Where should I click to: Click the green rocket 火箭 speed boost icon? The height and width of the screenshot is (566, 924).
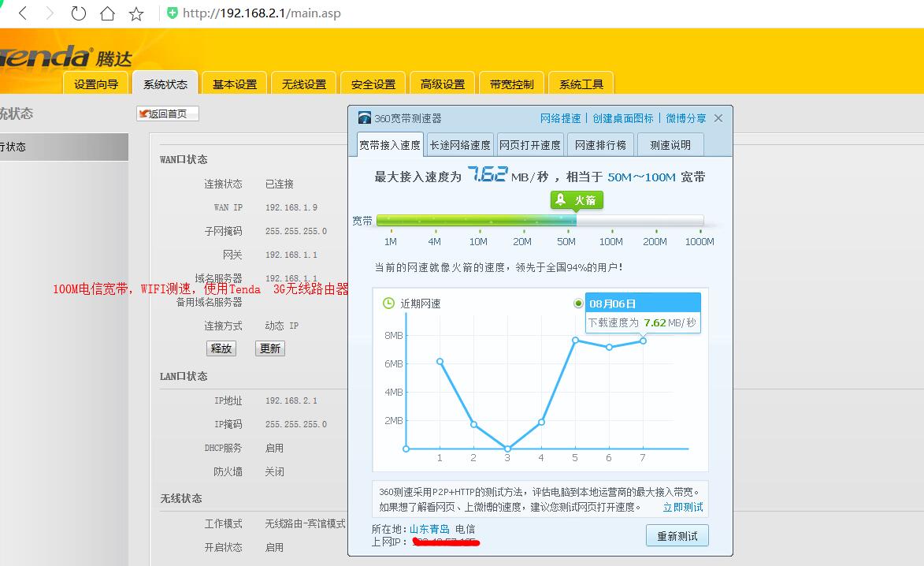(576, 200)
